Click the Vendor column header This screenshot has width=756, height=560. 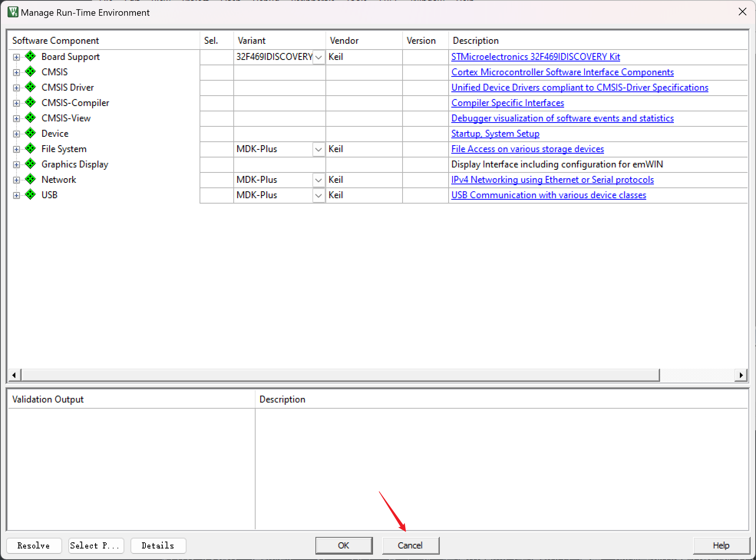364,40
